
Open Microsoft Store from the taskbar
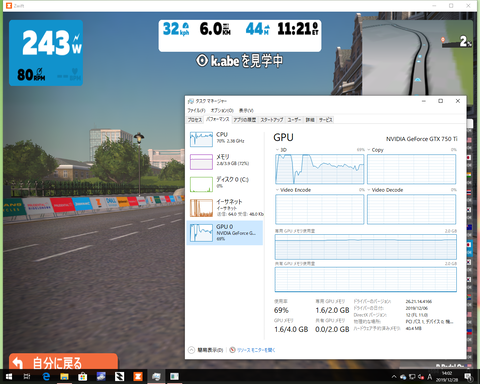(82, 377)
